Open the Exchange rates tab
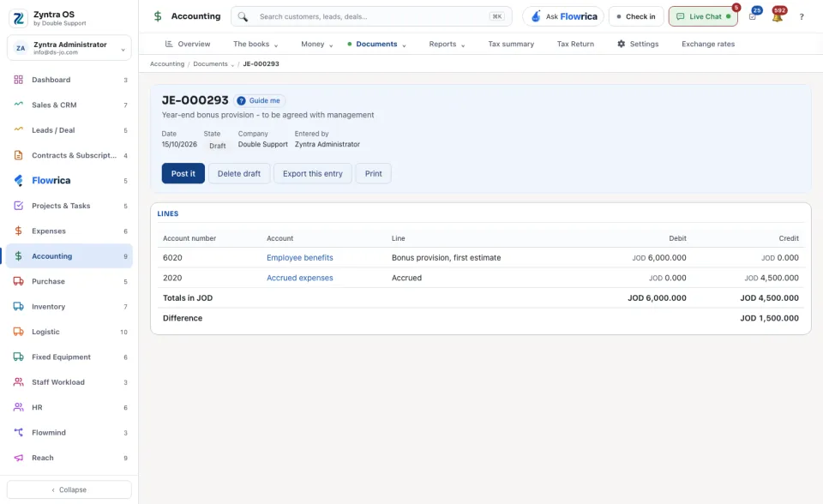This screenshot has height=504, width=823. point(708,44)
